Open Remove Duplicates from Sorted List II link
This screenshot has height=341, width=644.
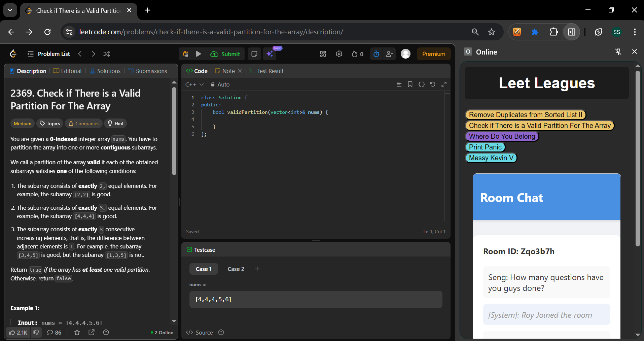526,115
